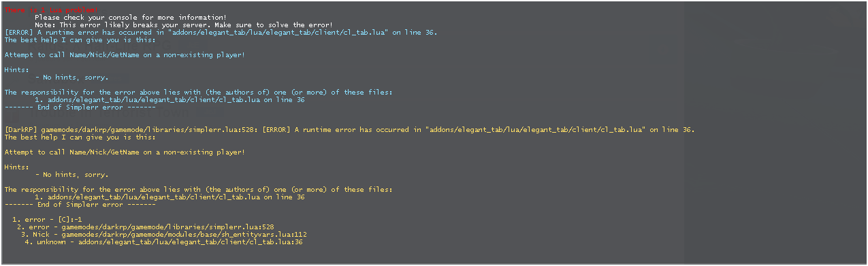Screen dimensions: 868x266
Task: Select stack trace entry "1. error - [C]:-1"
Action: [47, 219]
